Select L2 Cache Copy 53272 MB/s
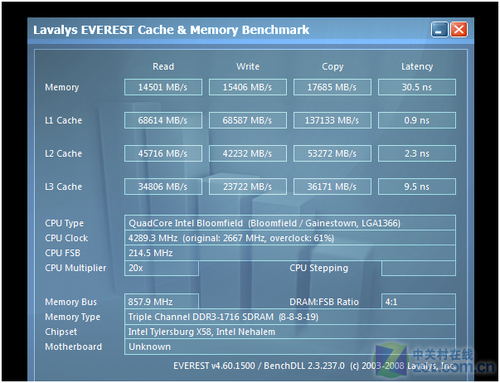 [x=332, y=154]
